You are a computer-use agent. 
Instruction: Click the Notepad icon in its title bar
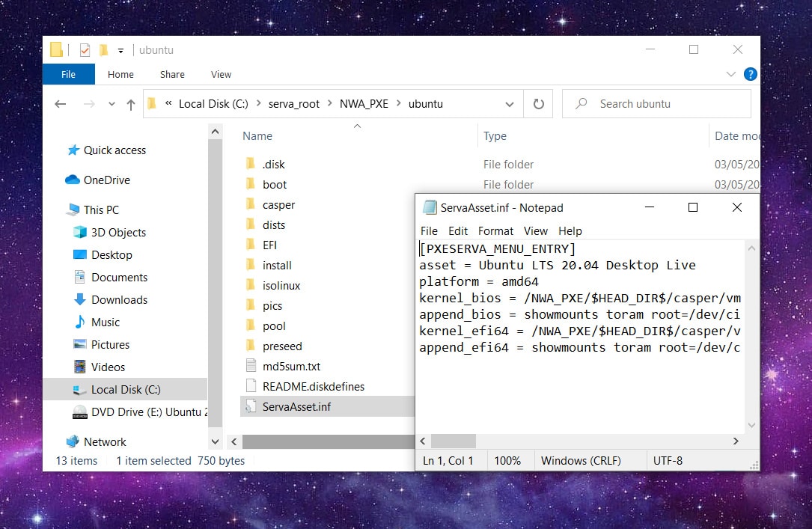[x=430, y=207]
